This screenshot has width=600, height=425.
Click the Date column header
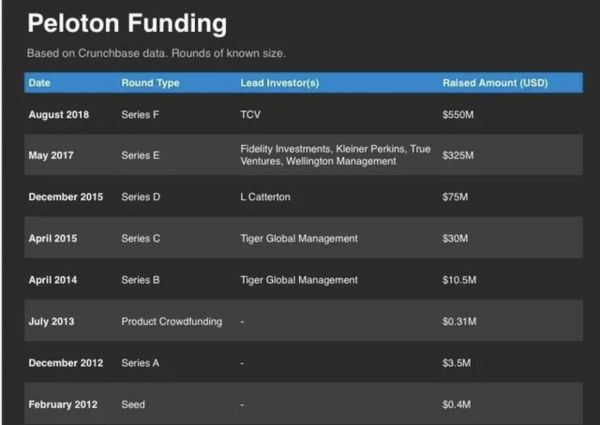coord(39,83)
